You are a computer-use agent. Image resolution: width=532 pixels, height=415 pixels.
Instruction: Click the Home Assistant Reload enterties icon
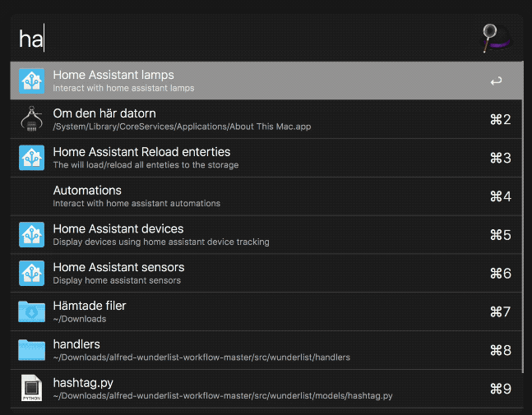point(32,158)
